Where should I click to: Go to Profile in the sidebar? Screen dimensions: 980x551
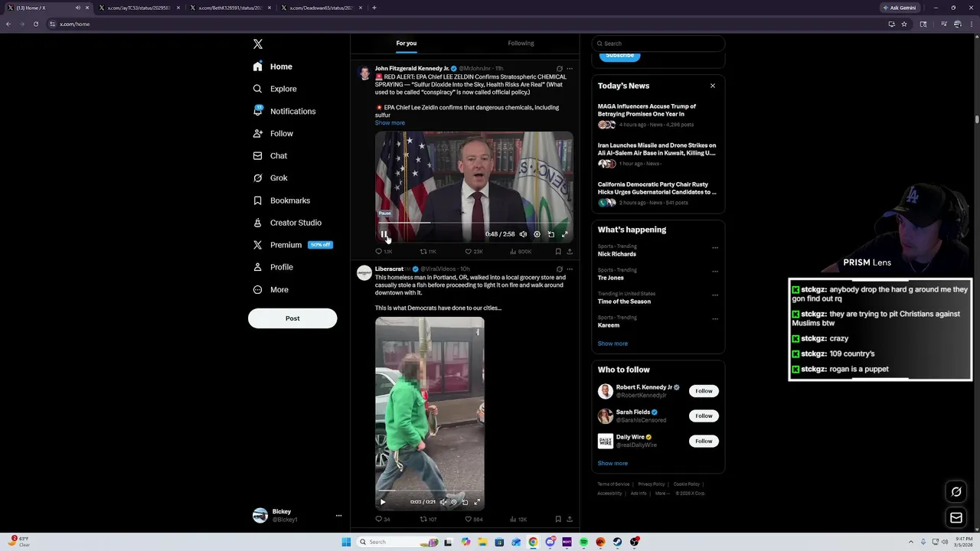pos(273,267)
